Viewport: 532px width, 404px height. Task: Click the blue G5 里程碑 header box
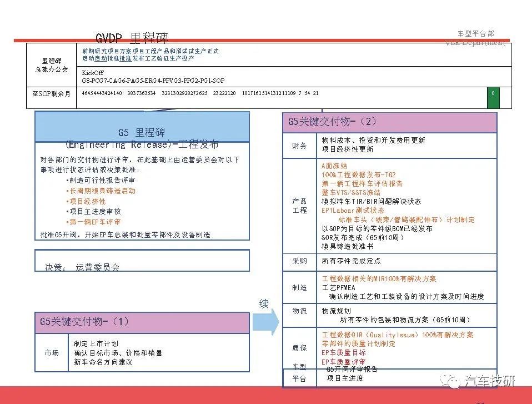point(142,127)
